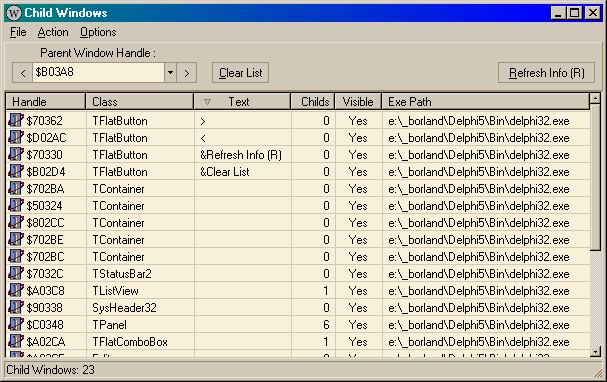607x382 pixels.
Task: Click the $C0348 handle text
Action: 45,325
